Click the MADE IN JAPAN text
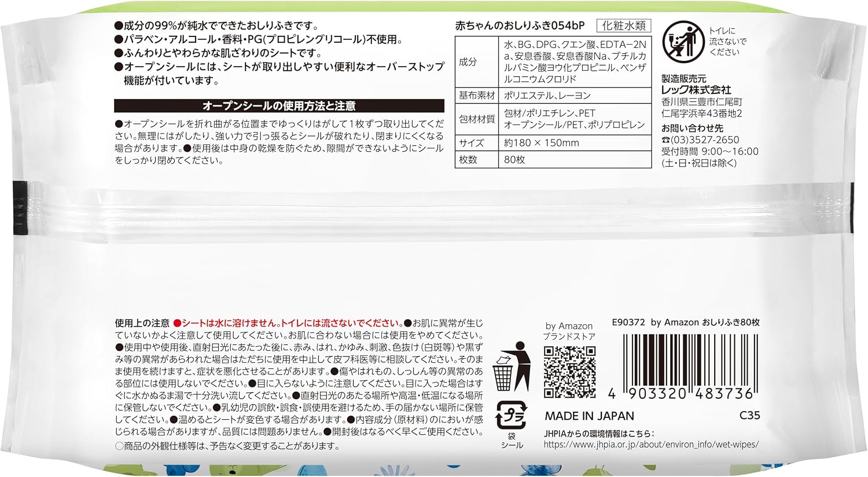The width and height of the screenshot is (868, 477). 590,416
